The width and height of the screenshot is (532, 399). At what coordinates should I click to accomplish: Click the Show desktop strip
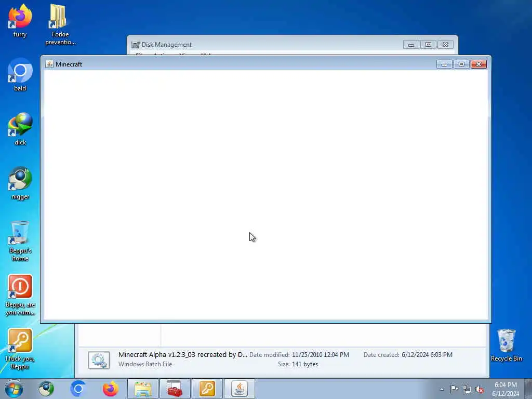(x=528, y=389)
